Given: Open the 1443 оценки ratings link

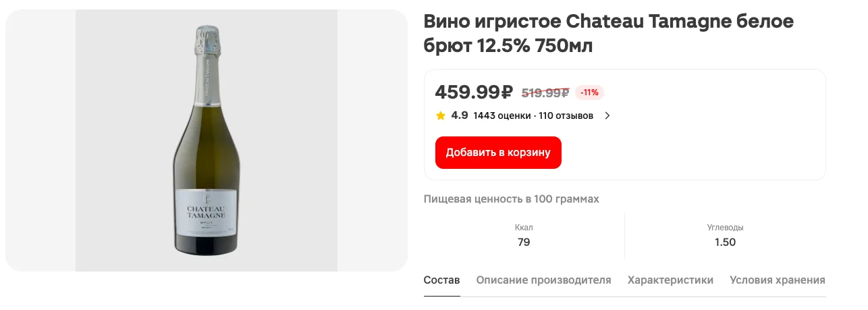Looking at the screenshot, I should pos(502,115).
